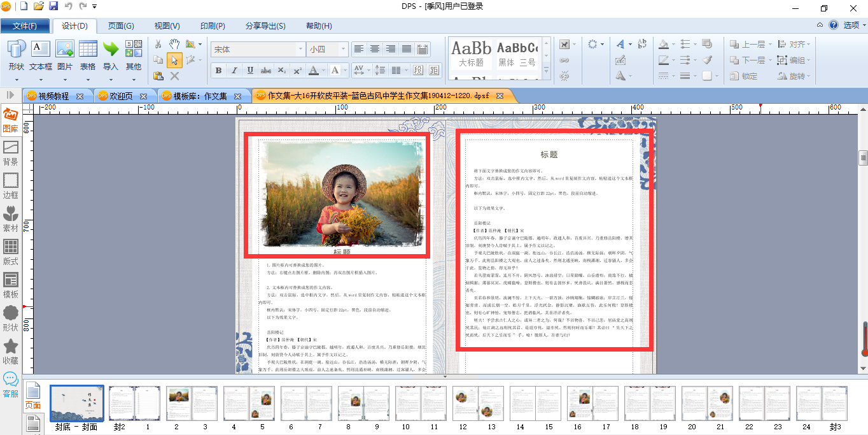Viewport: 868px width, 435px height.
Task: Apply the 大标题 text style
Action: (472, 54)
